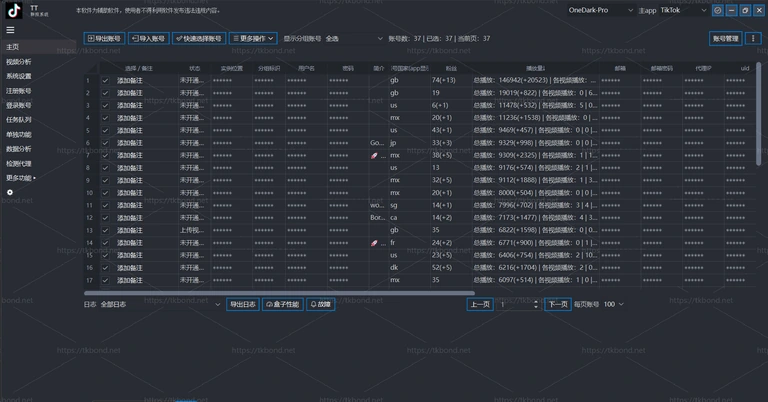Screen dimensions: 768x402
Task: Sort by the 播放量 column header
Action: tap(535, 69)
